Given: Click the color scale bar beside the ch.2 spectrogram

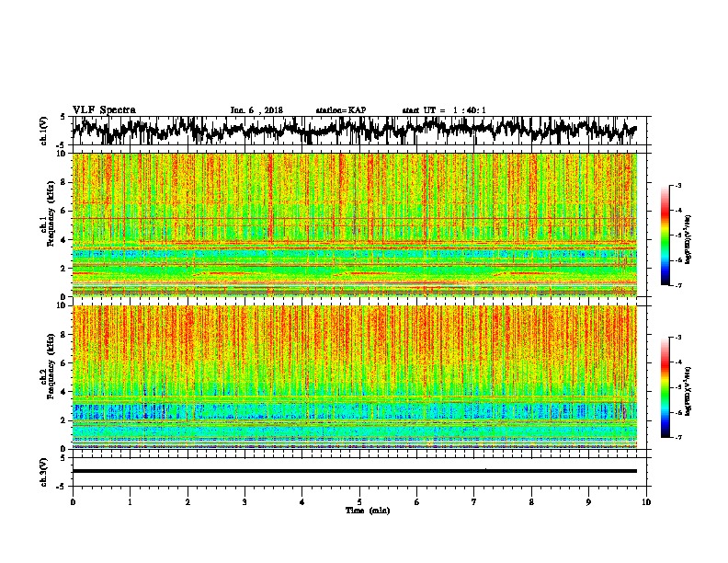Looking at the screenshot, I should (x=665, y=387).
